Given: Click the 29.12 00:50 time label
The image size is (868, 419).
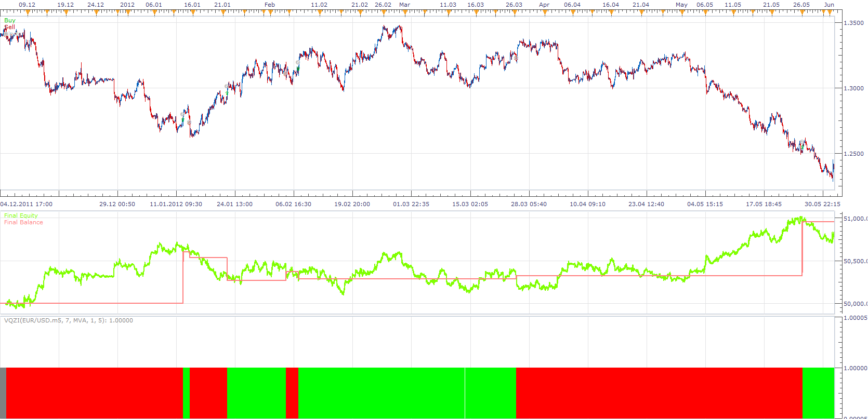Looking at the screenshot, I should 117,204.
